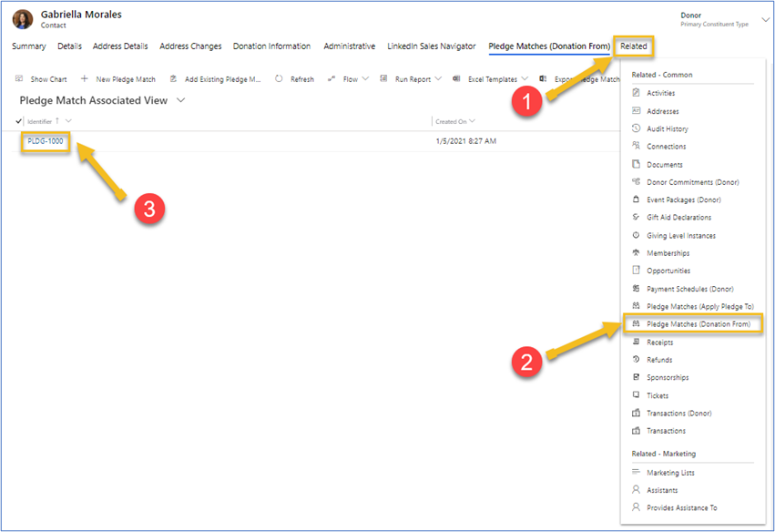Click the Audit History clock icon

point(636,128)
